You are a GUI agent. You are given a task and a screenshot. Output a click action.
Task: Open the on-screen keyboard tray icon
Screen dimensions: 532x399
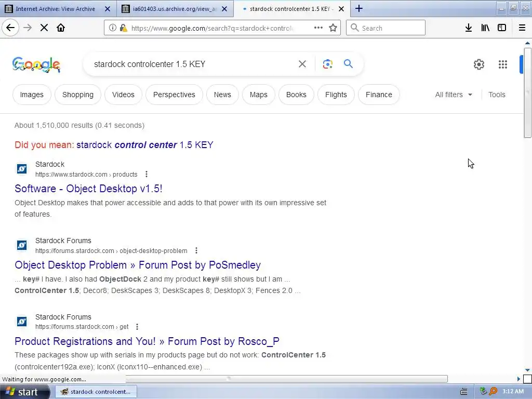pyautogui.click(x=463, y=392)
